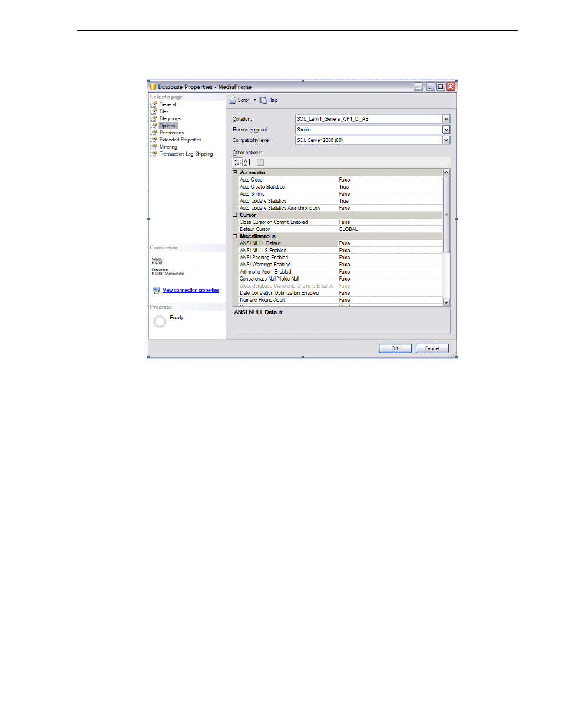Click the Extended Properties page icon

(154, 140)
